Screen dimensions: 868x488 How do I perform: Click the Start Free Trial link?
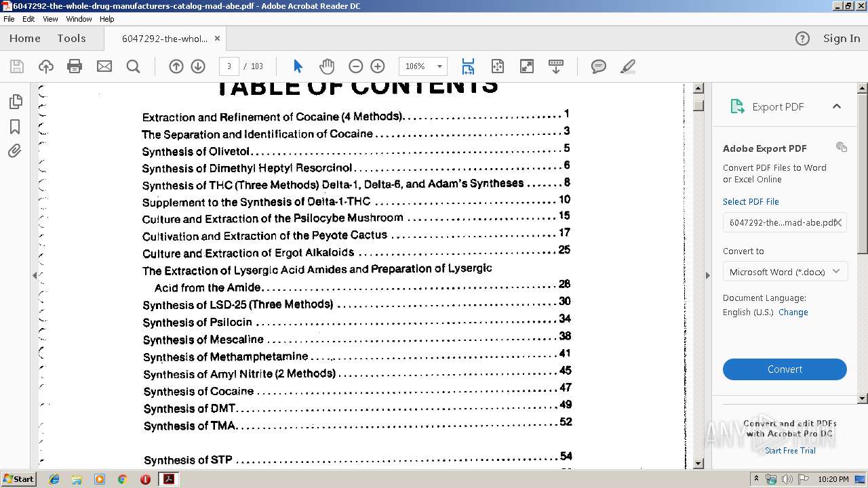coord(790,451)
